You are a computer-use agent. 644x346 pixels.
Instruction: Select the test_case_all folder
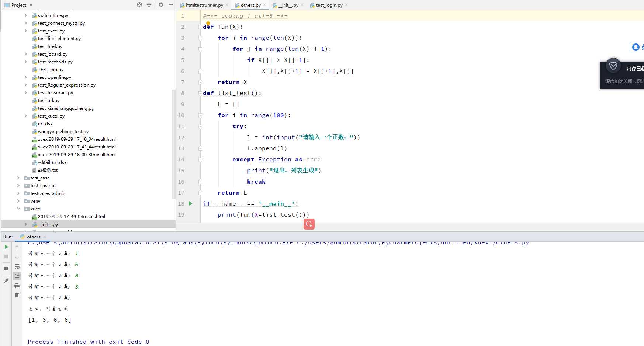pyautogui.click(x=43, y=186)
